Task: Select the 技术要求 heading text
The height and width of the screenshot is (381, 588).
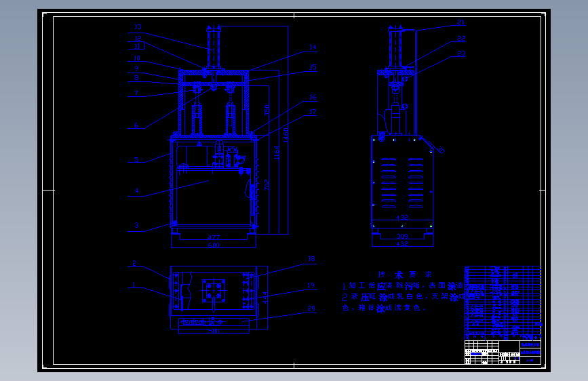Action: click(x=405, y=275)
